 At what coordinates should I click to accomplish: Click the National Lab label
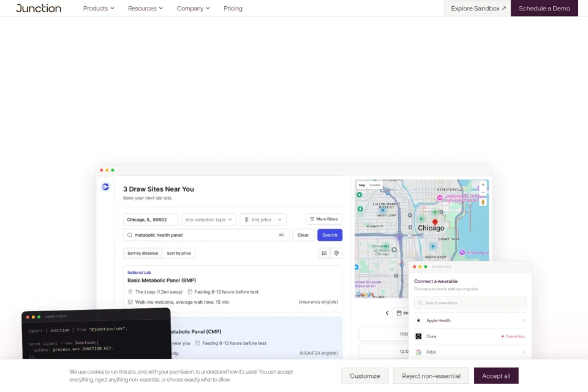[x=139, y=273]
